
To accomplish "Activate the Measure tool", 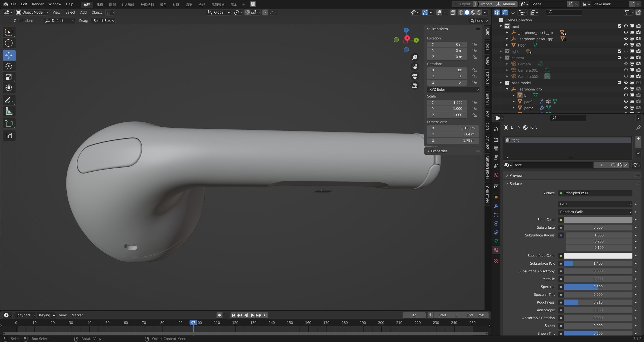I will coord(9,111).
